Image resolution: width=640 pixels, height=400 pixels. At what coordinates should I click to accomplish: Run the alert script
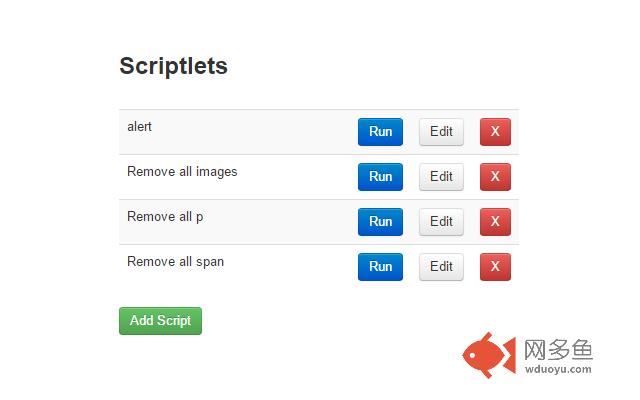tap(380, 132)
